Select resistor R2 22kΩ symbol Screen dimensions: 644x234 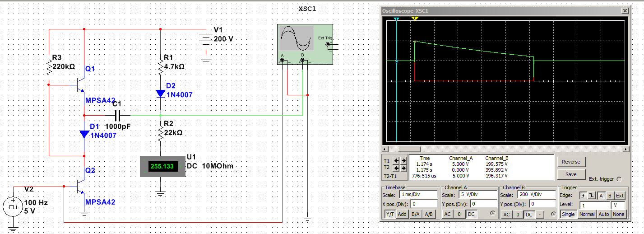[161, 133]
